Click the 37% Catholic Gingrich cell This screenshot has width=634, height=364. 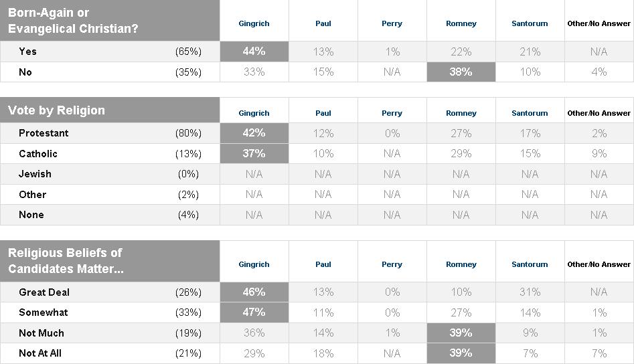(254, 153)
